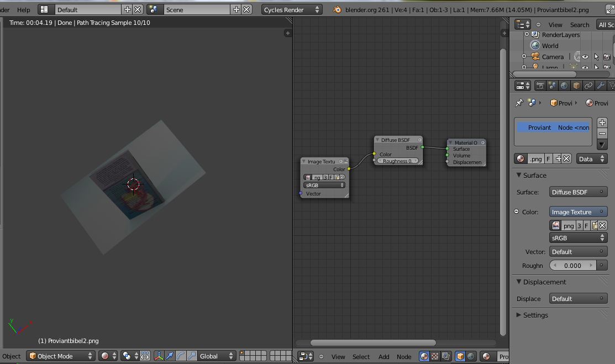Click 3D manipulator axes icon in viewport header

pos(159,356)
